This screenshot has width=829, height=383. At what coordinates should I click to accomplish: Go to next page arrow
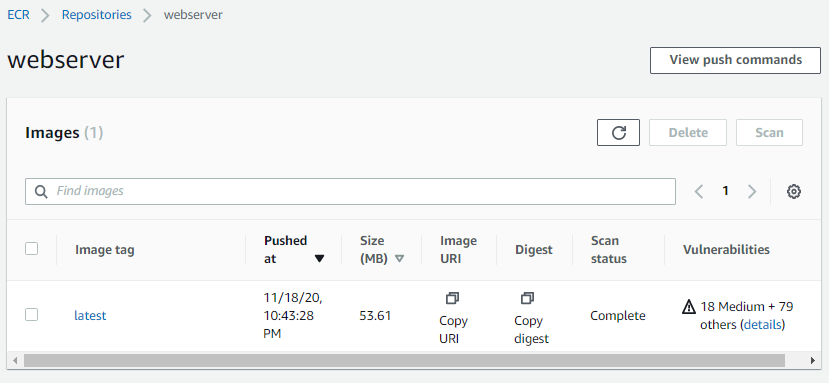click(x=752, y=192)
